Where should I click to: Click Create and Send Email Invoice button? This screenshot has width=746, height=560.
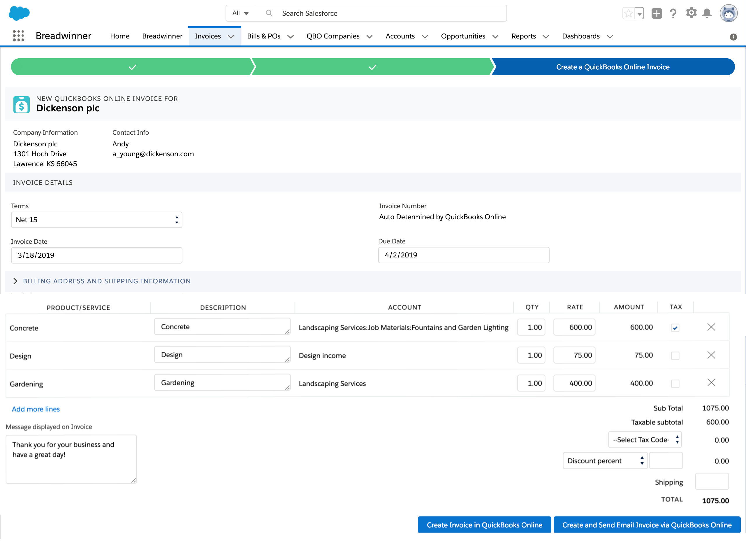point(647,524)
